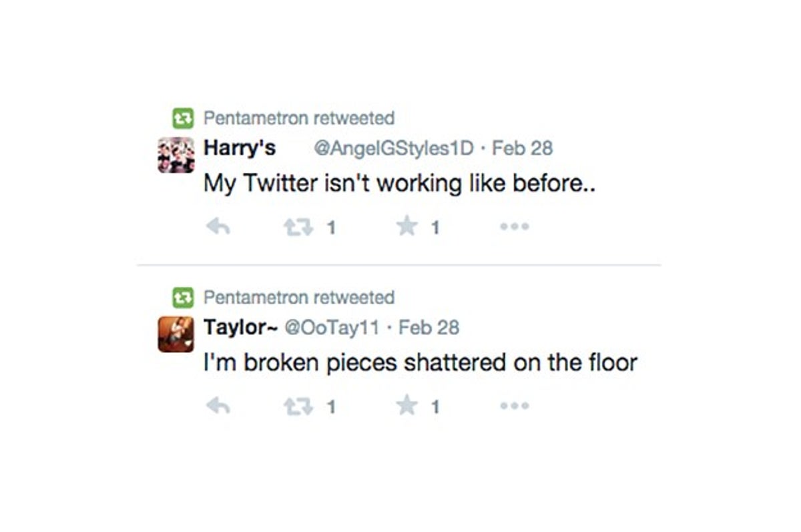
Task: Open the Feb 28 timestamp on Taylor~ tweet
Action: tap(429, 327)
